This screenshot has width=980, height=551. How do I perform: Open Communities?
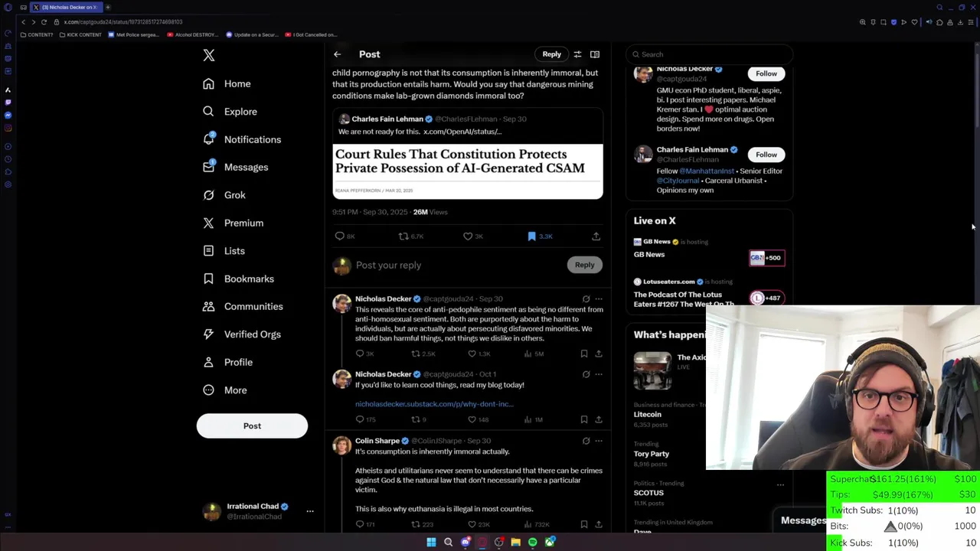(243, 306)
